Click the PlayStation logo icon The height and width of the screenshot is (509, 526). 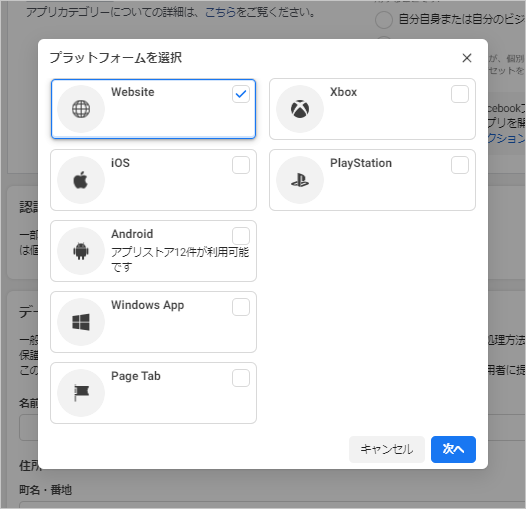(300, 180)
